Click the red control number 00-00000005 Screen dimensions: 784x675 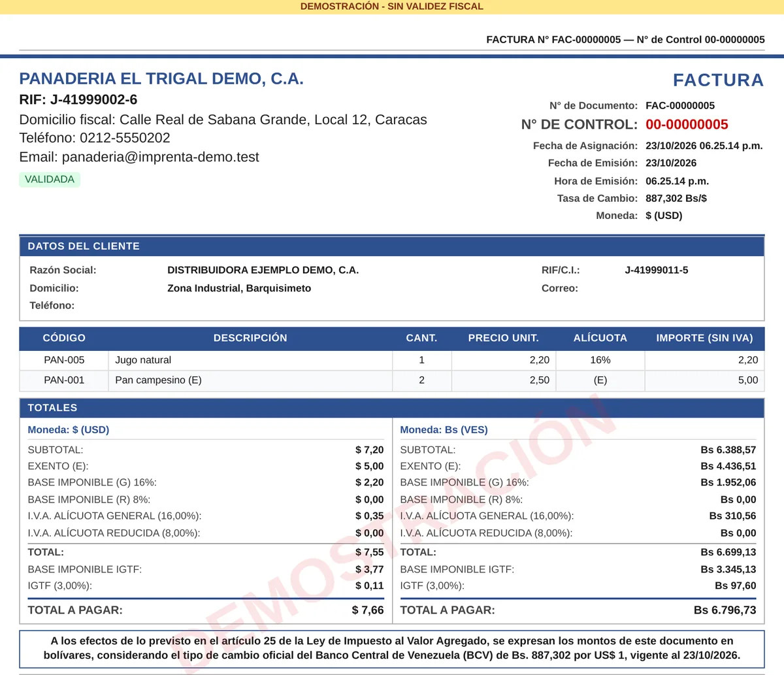coord(687,125)
